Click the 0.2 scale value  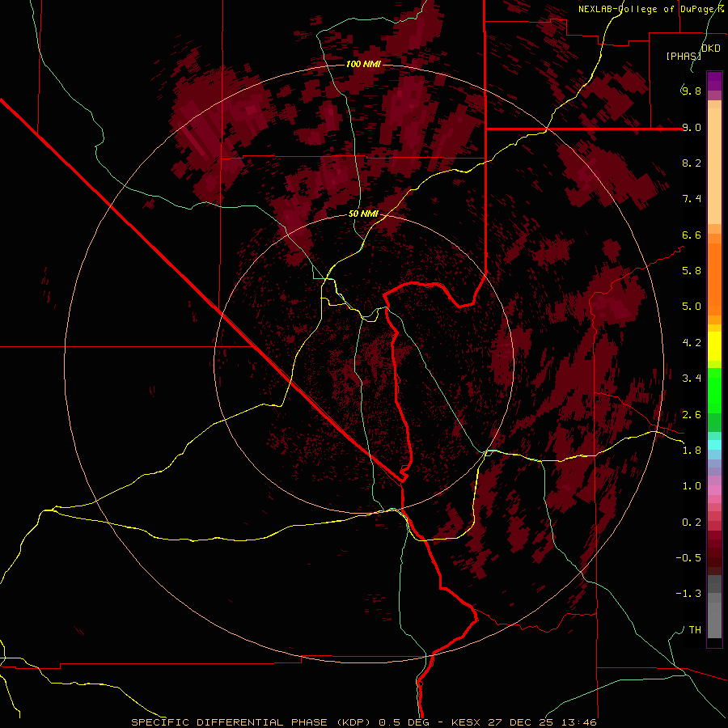point(692,523)
